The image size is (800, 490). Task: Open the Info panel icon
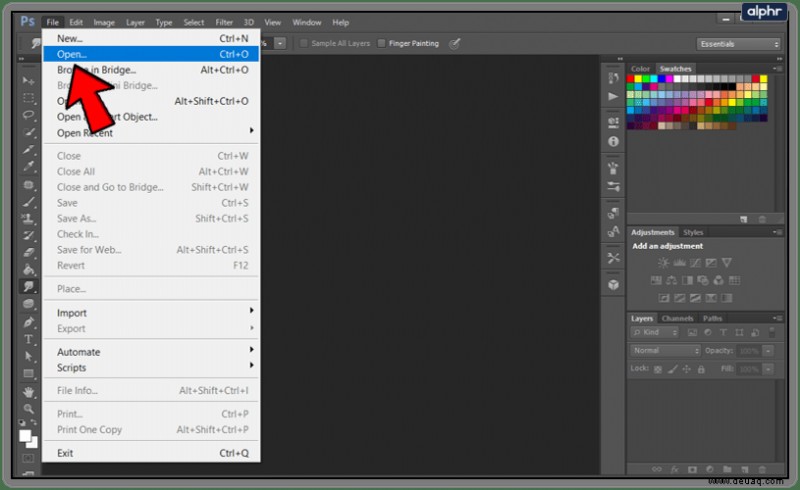point(613,141)
